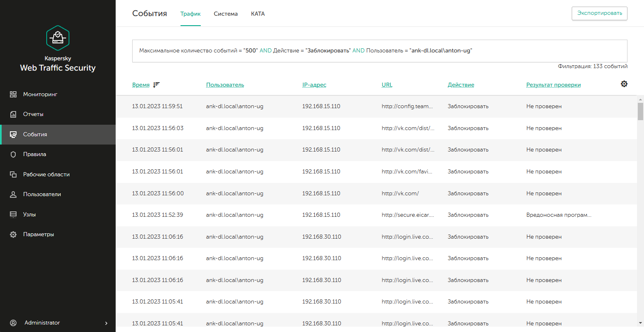Switch to the KATA tab
The height and width of the screenshot is (332, 644).
pyautogui.click(x=258, y=14)
